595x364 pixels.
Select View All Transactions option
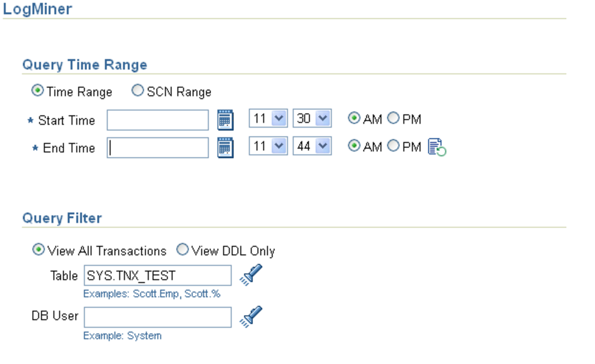(x=38, y=250)
